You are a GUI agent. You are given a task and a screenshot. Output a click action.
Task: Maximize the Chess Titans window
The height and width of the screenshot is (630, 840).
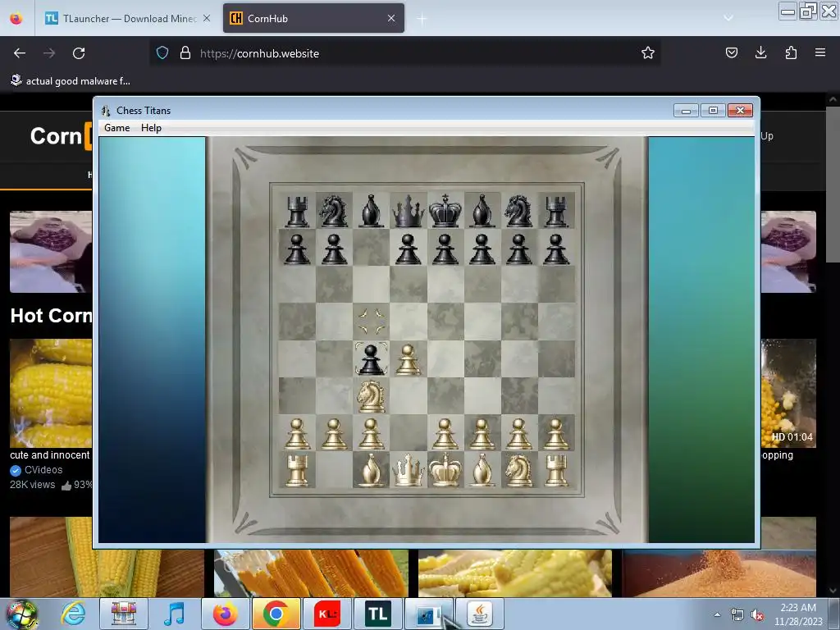pyautogui.click(x=713, y=111)
